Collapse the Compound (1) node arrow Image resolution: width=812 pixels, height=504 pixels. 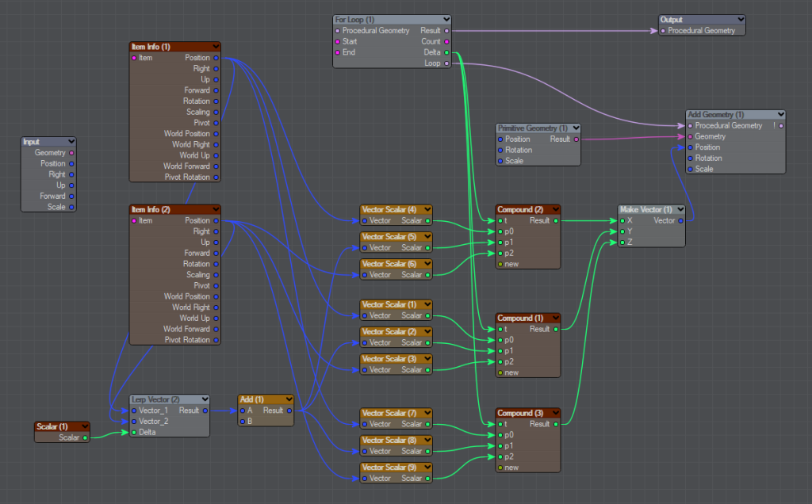556,318
